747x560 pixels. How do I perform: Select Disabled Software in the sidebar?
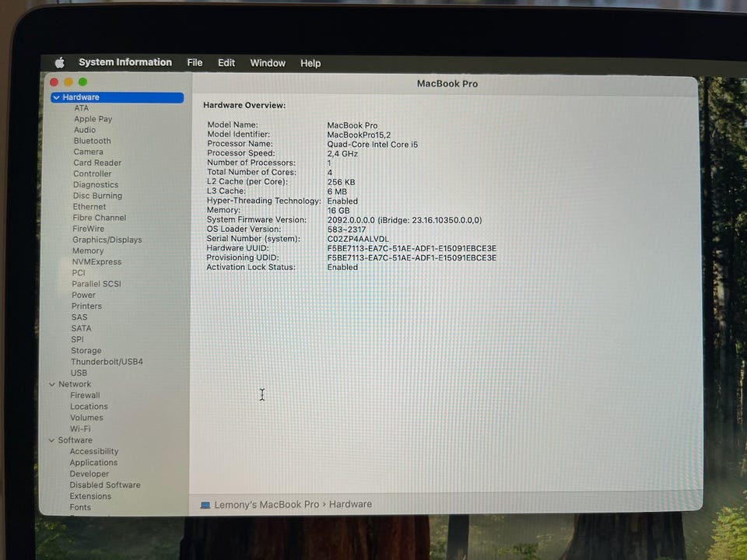(x=105, y=485)
